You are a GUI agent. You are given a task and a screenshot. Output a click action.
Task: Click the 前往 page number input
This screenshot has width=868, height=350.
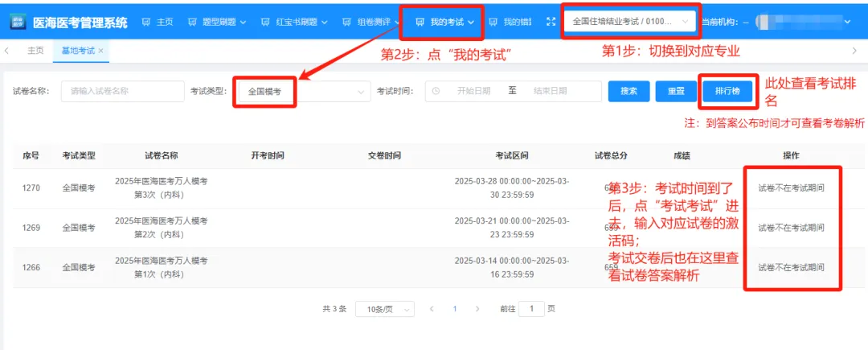pyautogui.click(x=531, y=309)
